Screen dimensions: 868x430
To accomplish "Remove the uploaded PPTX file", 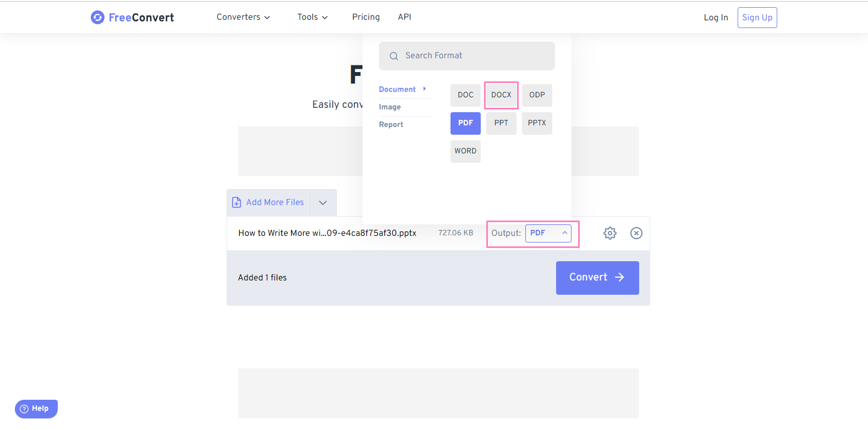I will pyautogui.click(x=636, y=233).
